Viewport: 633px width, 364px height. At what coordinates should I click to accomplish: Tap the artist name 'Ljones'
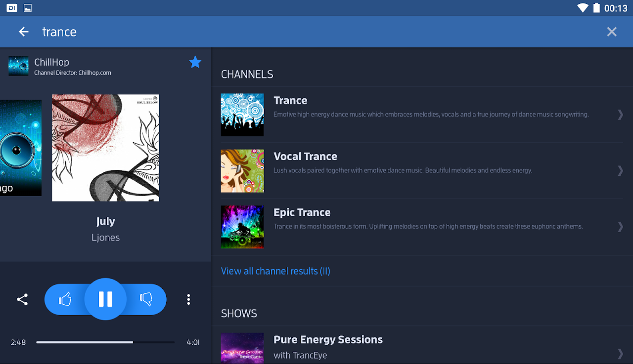coord(105,238)
